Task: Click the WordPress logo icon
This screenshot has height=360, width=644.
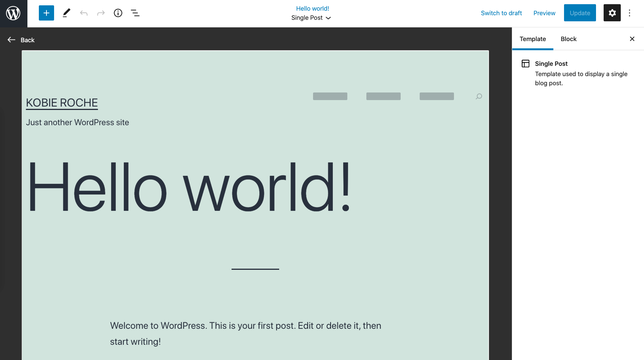Action: (x=13, y=13)
